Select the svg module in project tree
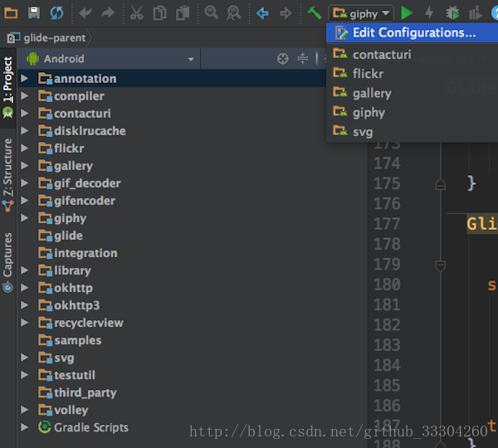The width and height of the screenshot is (498, 448). (x=64, y=358)
